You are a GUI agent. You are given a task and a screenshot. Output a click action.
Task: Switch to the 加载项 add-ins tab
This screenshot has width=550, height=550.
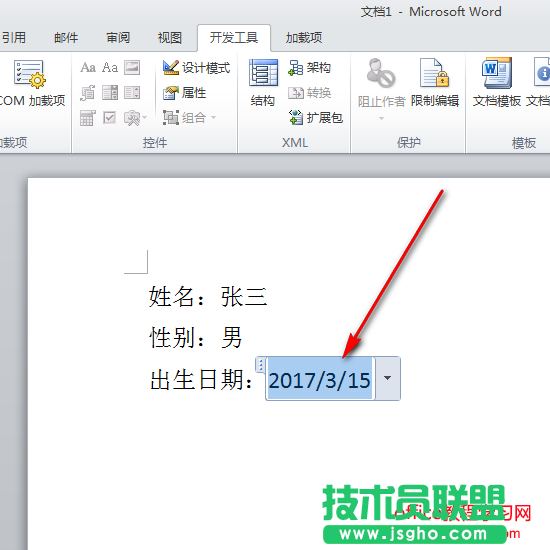click(x=304, y=38)
